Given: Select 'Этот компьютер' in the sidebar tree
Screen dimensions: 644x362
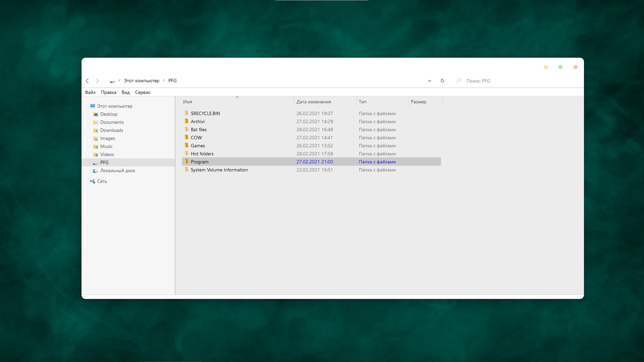Looking at the screenshot, I should point(115,106).
